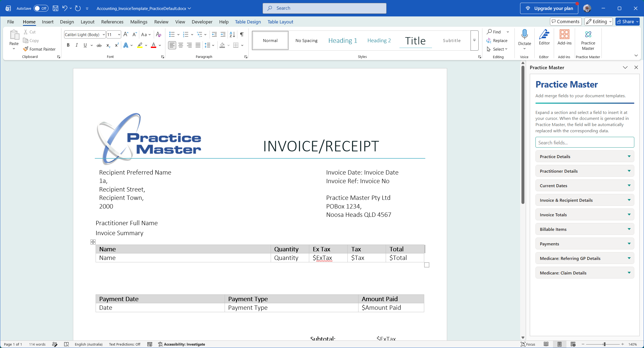Expand the Styles gallery more arrow

tap(474, 40)
